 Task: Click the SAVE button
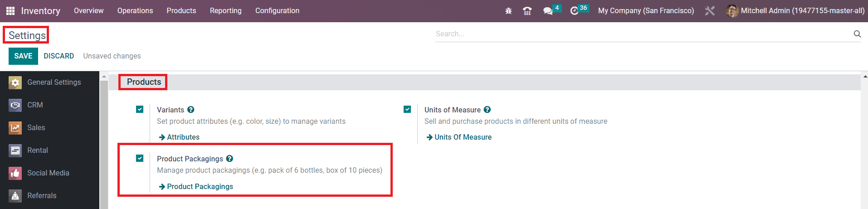23,56
